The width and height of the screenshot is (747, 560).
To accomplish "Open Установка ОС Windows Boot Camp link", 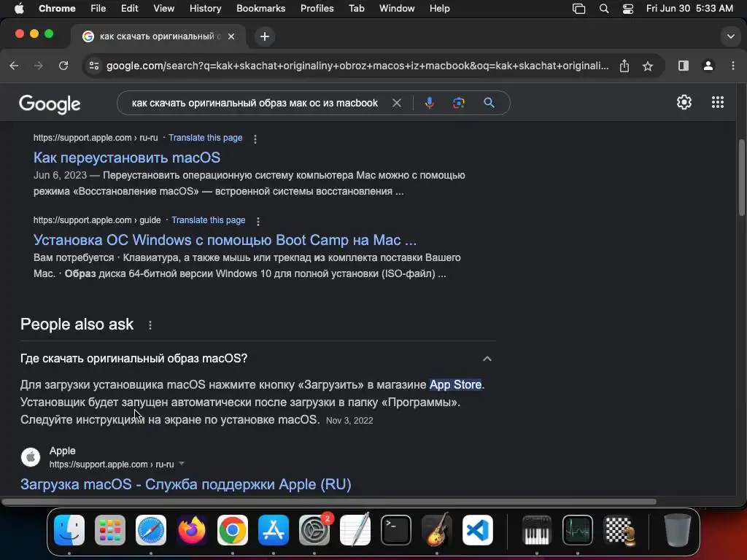I will coord(225,240).
